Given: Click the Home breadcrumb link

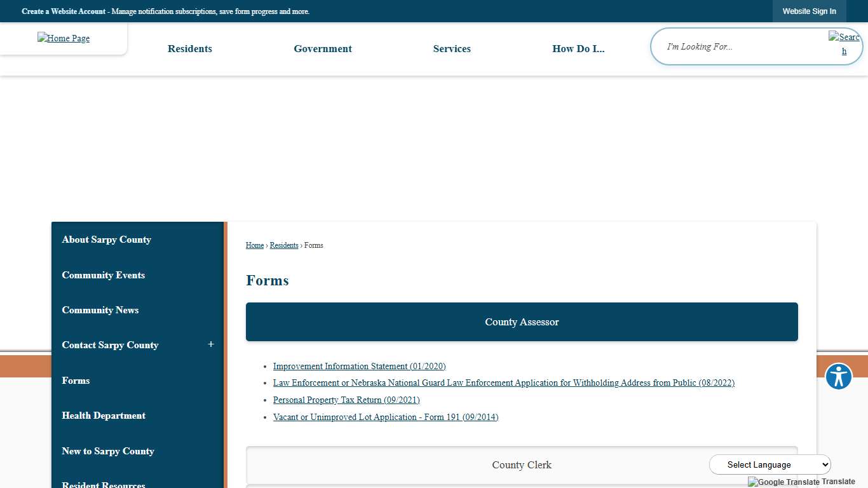Looking at the screenshot, I should 254,245.
